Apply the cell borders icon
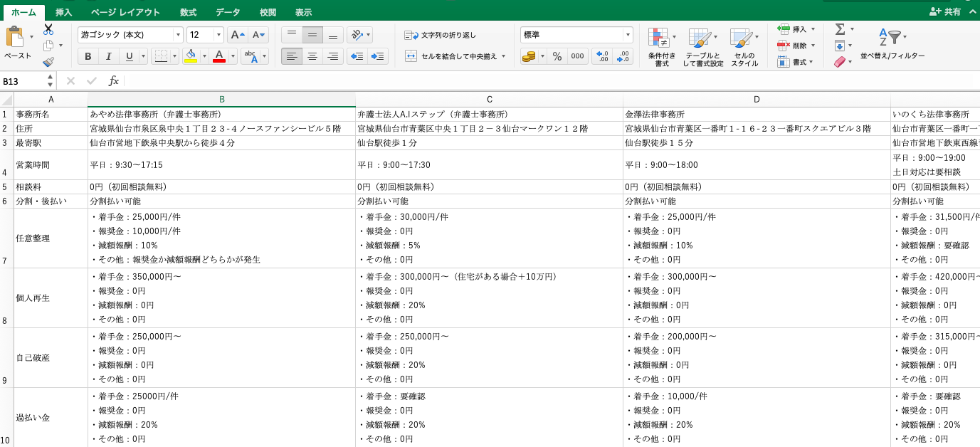 point(161,56)
